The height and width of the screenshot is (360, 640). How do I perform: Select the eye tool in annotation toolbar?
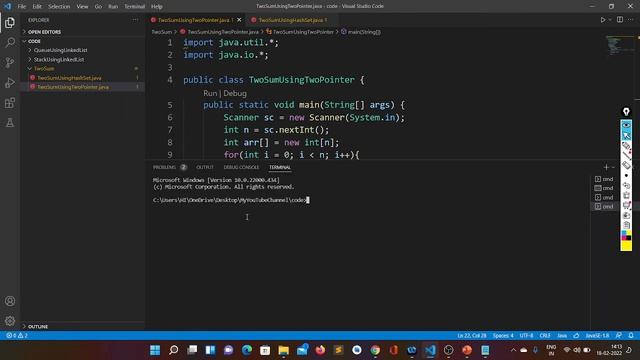pyautogui.click(x=626, y=125)
